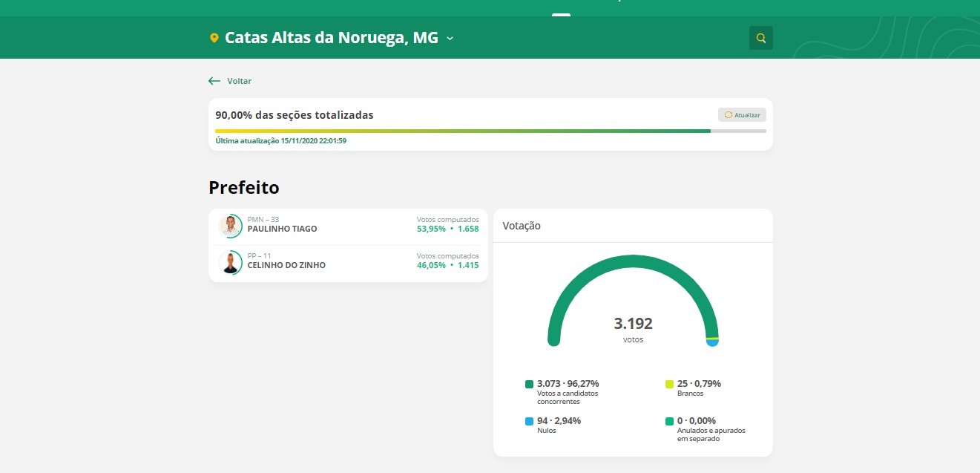980x473 pixels.
Task: Click the sections totalized progress bar
Action: point(490,131)
